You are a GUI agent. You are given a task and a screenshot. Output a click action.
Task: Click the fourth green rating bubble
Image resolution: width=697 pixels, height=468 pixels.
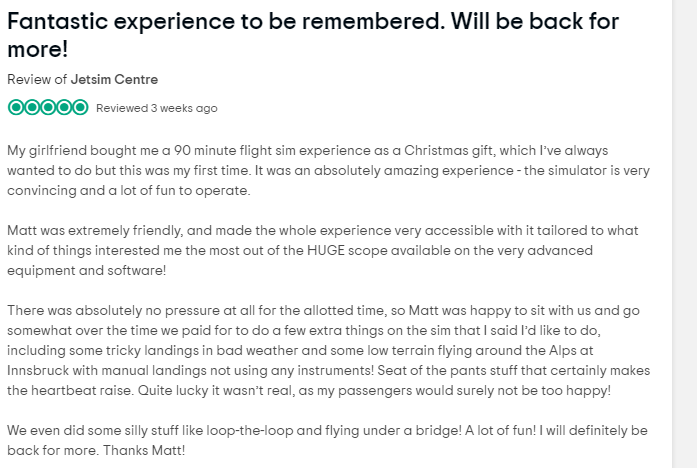click(x=64, y=108)
